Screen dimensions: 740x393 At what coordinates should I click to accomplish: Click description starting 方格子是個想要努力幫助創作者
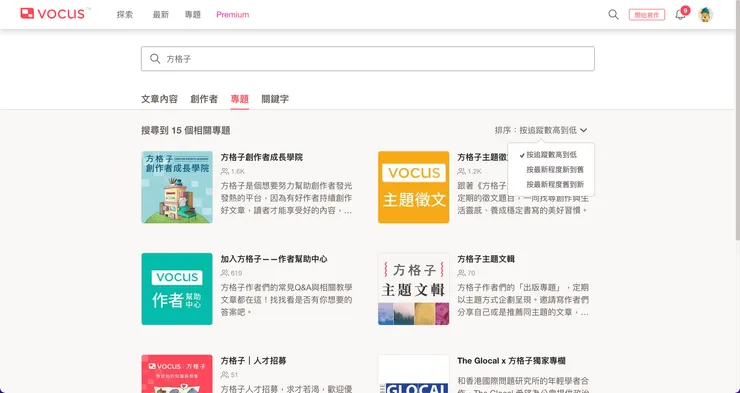[286, 198]
